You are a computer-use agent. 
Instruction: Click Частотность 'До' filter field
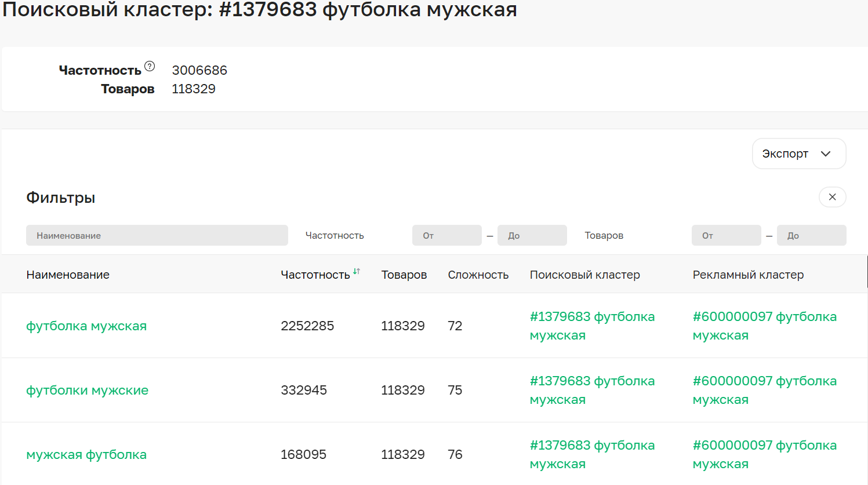532,235
